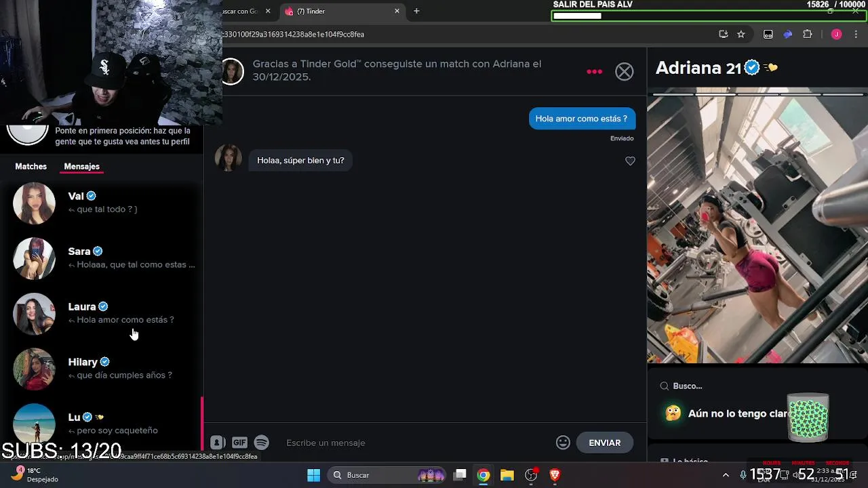The width and height of the screenshot is (868, 488).
Task: Share a Spotify song in chat
Action: (x=261, y=443)
